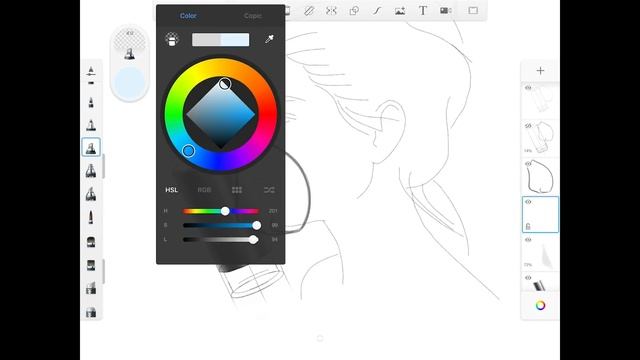The height and width of the screenshot is (360, 640).
Task: Click the luminance value 94
Action: tap(275, 240)
